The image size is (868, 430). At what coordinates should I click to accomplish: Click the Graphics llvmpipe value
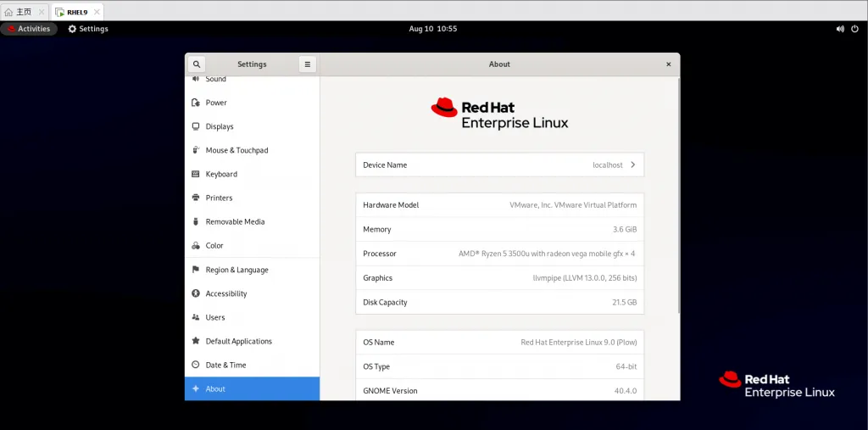585,278
